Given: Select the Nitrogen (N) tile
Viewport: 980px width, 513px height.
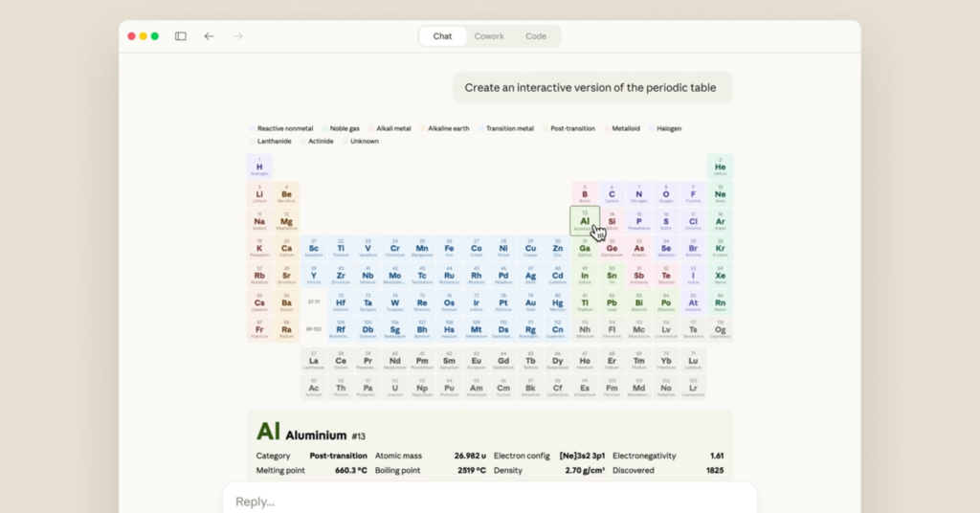Looking at the screenshot, I should (x=638, y=194).
